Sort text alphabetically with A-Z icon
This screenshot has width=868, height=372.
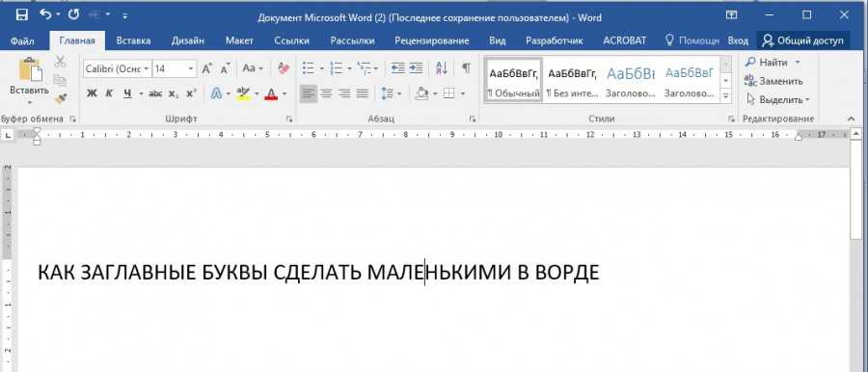click(x=441, y=68)
